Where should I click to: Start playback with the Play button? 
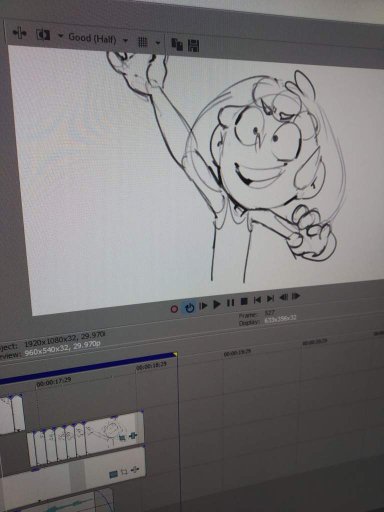point(217,304)
